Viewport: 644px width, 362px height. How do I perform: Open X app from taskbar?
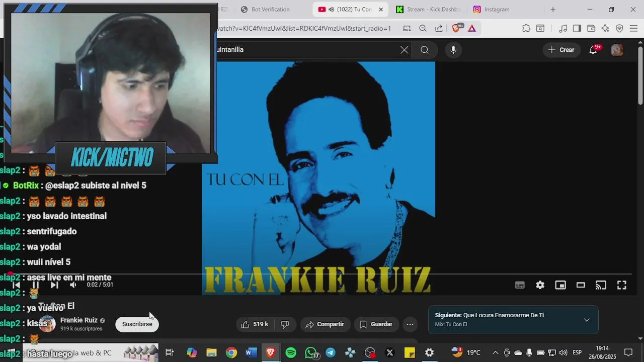click(390, 353)
